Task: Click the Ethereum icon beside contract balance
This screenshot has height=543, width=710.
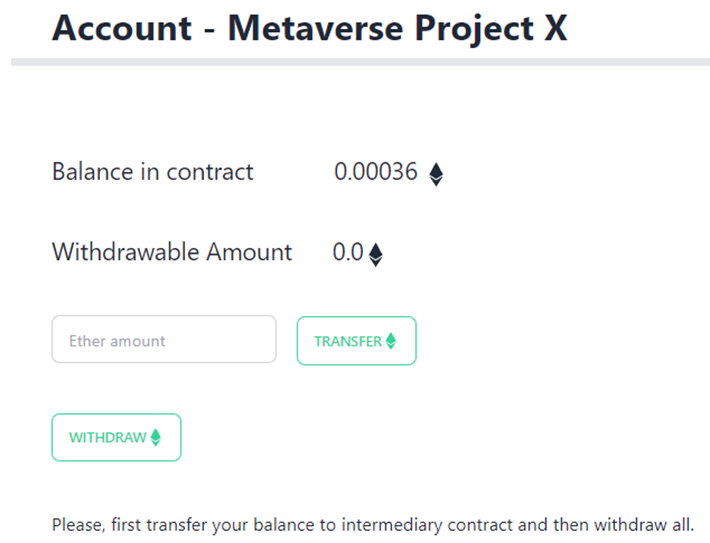Action: pos(436,174)
